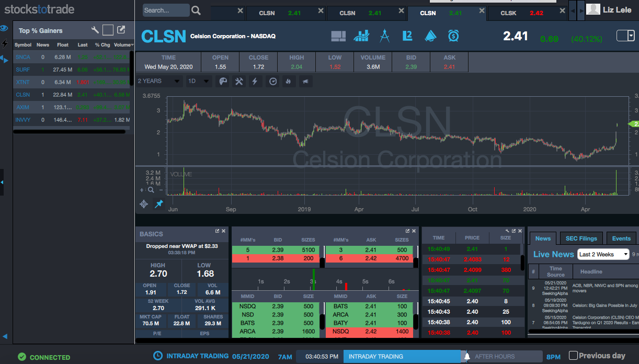Click the INTRADAY TRADING timeline progress bar
The height and width of the screenshot is (364, 639).
pos(402,356)
